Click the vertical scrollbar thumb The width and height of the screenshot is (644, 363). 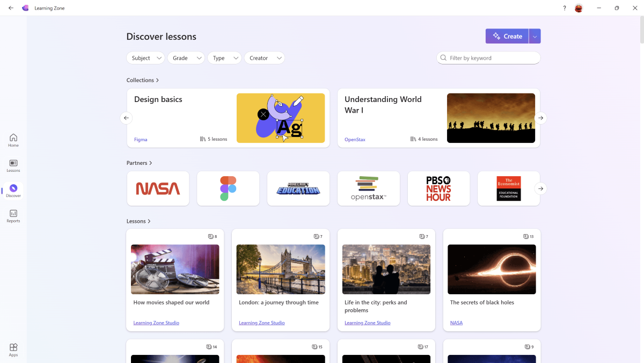pos(641,30)
